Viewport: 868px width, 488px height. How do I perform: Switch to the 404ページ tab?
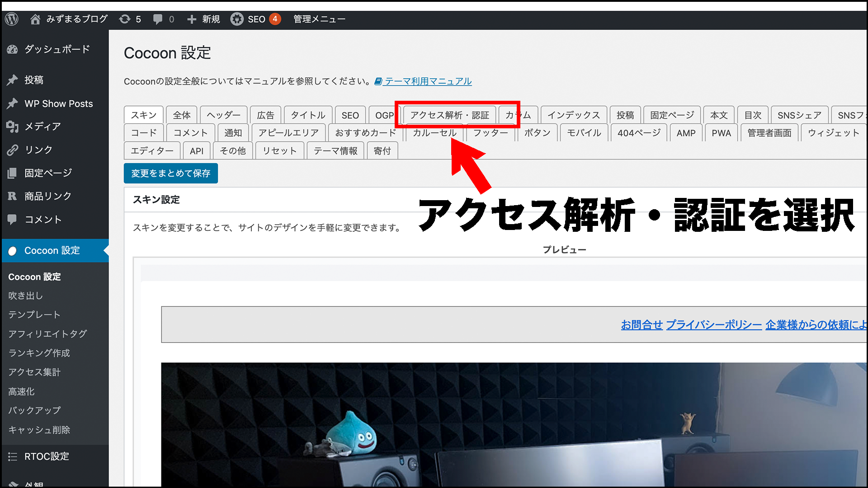pyautogui.click(x=639, y=133)
